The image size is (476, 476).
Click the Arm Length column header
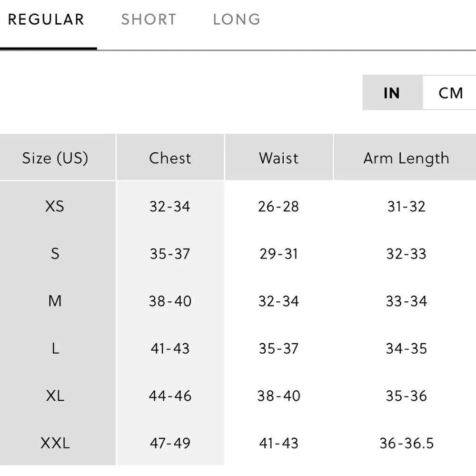406,158
